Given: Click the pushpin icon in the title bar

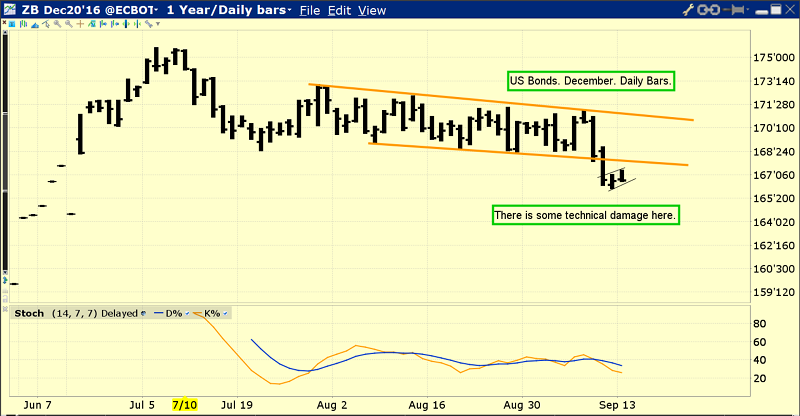Looking at the screenshot, I should tap(735, 9).
